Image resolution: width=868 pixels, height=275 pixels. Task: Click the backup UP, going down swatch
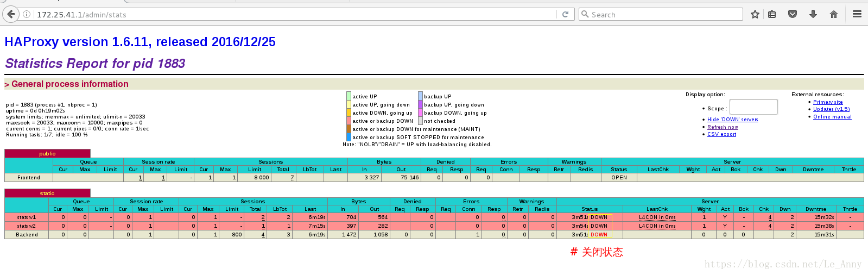pyautogui.click(x=420, y=104)
